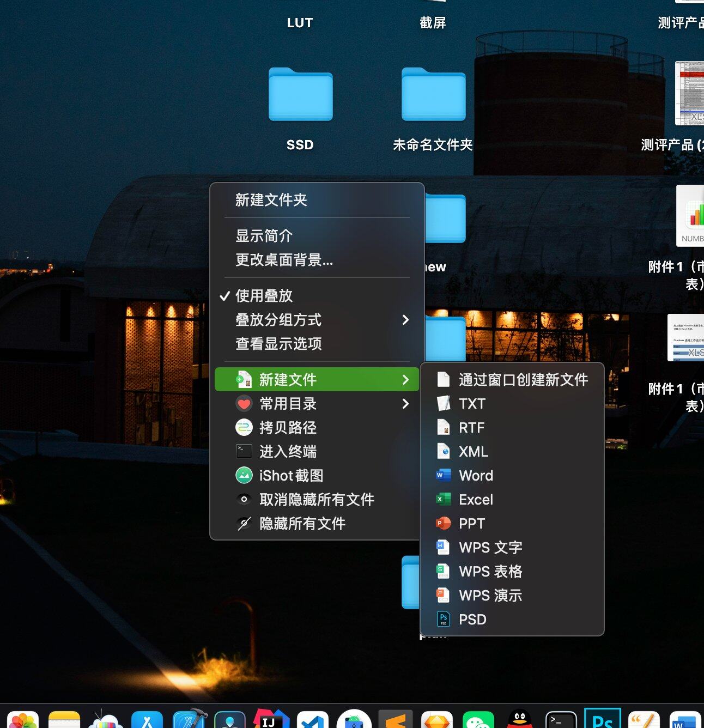Choose 通过窗口创建新文件 in the submenu

click(512, 380)
